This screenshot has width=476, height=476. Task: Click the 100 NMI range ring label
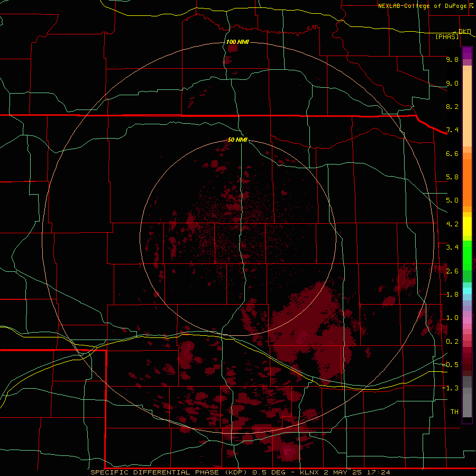click(237, 42)
